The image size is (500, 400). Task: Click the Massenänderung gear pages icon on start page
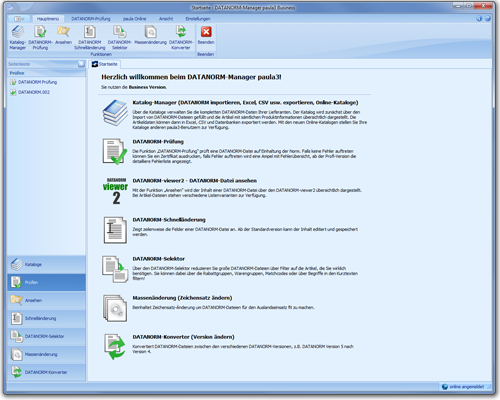pyautogui.click(x=115, y=308)
